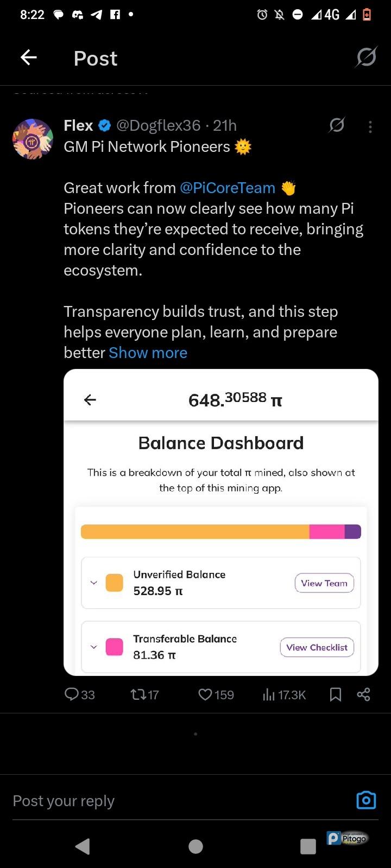Tap the reply comment icon
This screenshot has height=868, width=391.
coord(72,694)
